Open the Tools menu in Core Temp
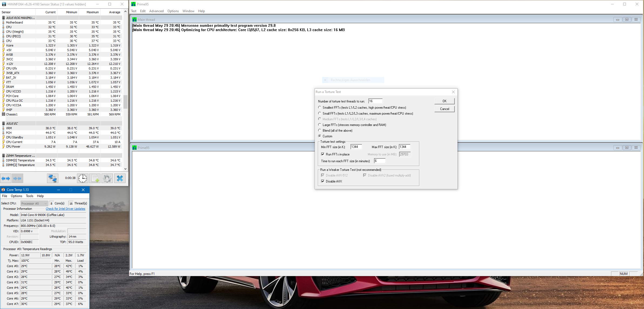644x309 pixels. pos(29,196)
